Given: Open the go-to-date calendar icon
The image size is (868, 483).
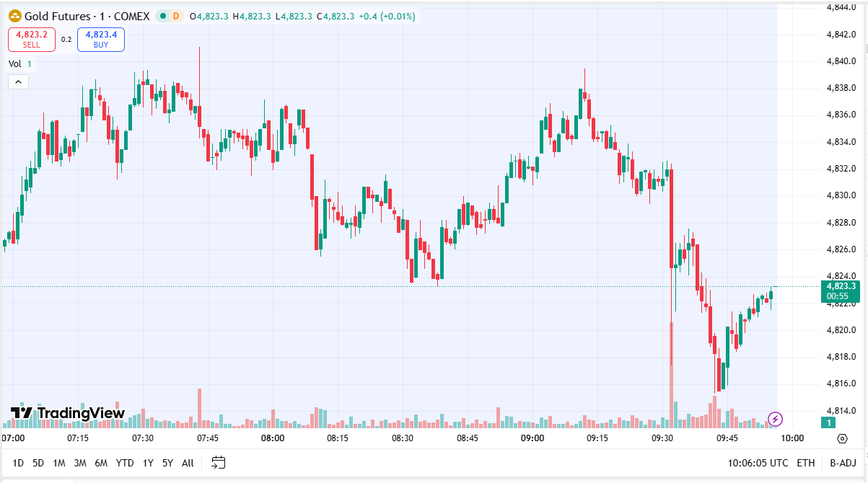Looking at the screenshot, I should [x=219, y=463].
